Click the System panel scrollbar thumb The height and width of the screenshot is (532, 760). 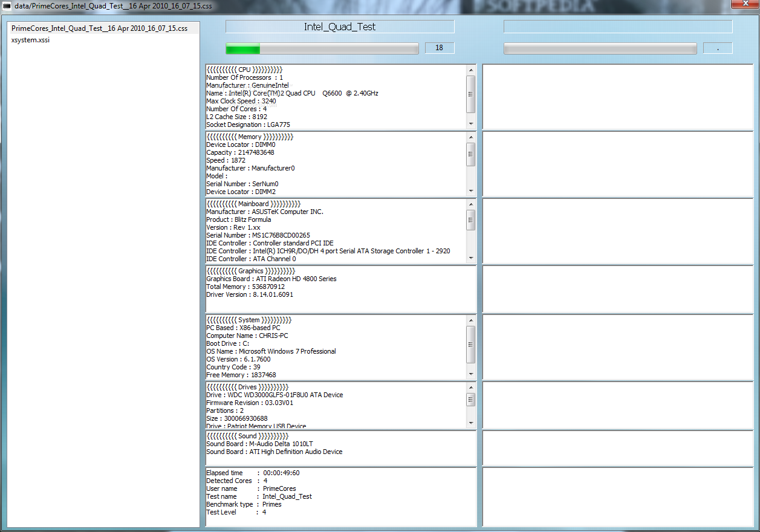pos(471,345)
